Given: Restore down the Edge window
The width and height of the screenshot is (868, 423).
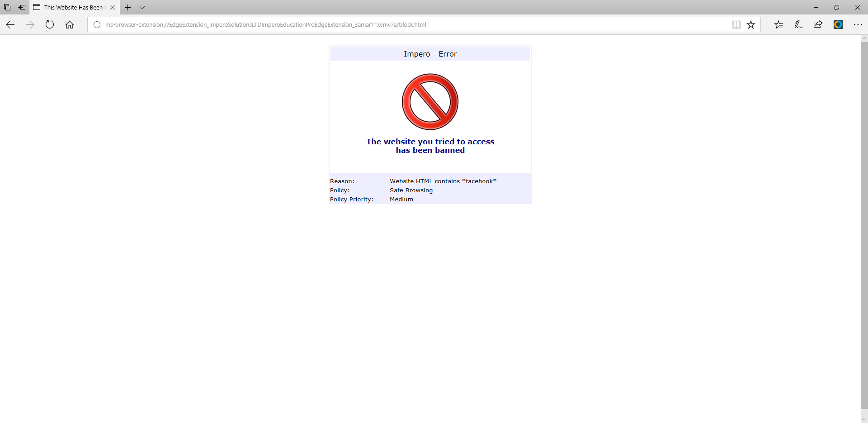Looking at the screenshot, I should (x=837, y=7).
